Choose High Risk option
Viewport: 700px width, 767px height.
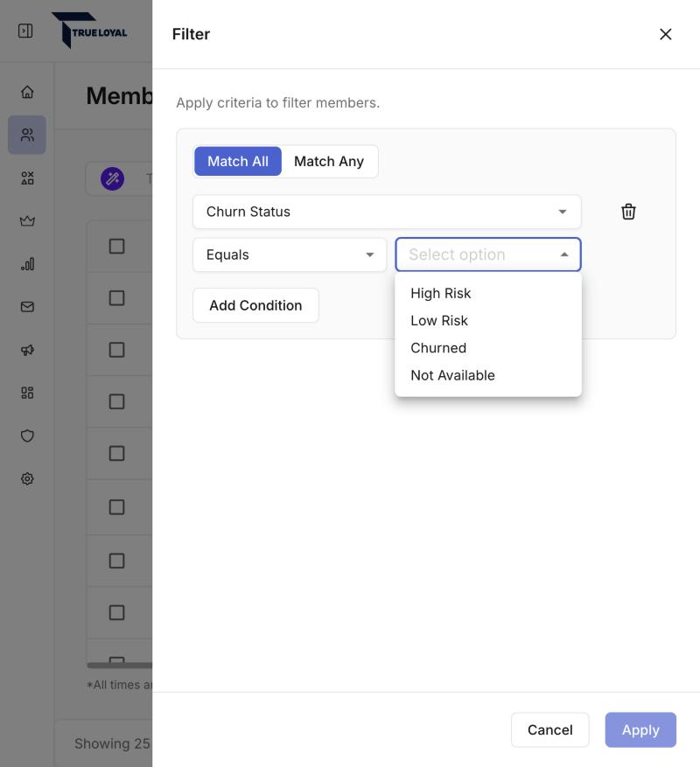[x=488, y=294]
